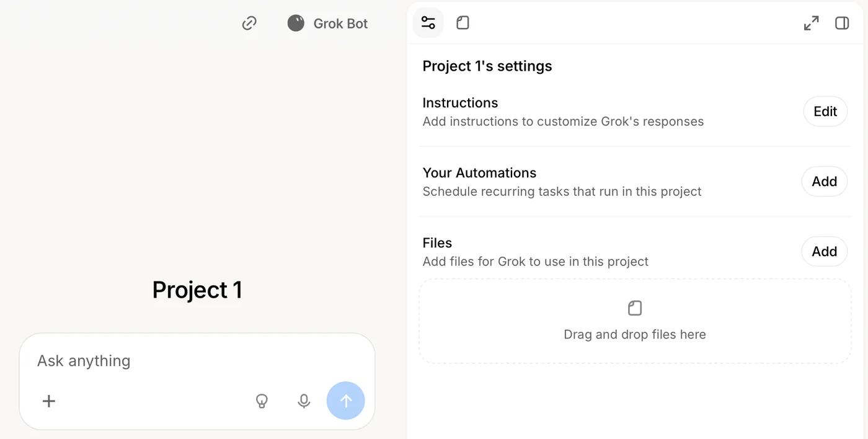Click the drag and drop files area

tap(635, 321)
